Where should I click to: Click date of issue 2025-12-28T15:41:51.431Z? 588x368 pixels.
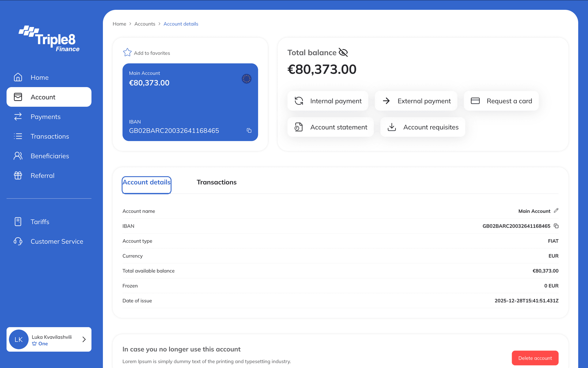click(526, 301)
